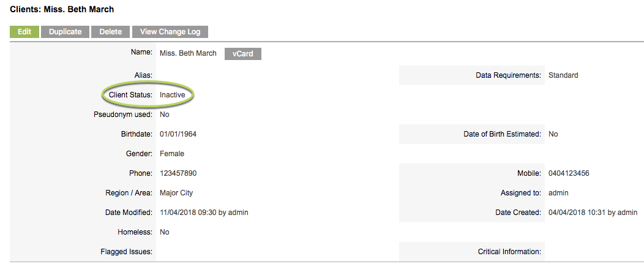This screenshot has height=264, width=644.
Task: Click the mobile number 0404123456
Action: click(569, 173)
